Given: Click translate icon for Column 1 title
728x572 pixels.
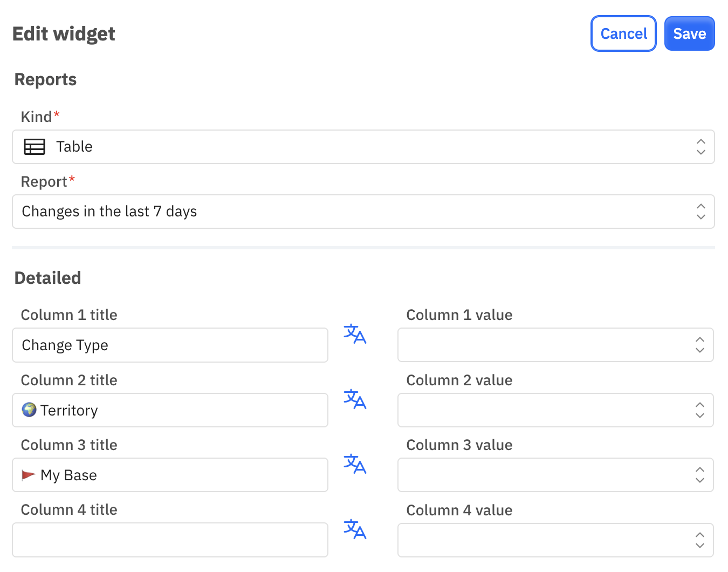Looking at the screenshot, I should pos(355,334).
